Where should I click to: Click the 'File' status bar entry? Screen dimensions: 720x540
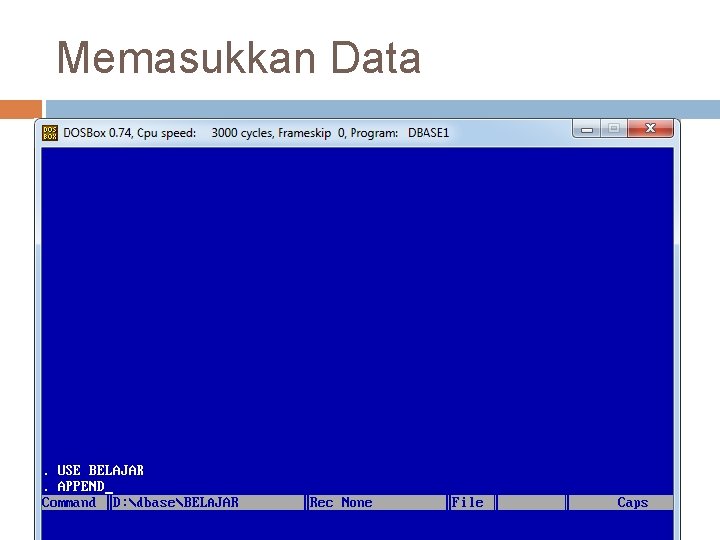click(467, 502)
